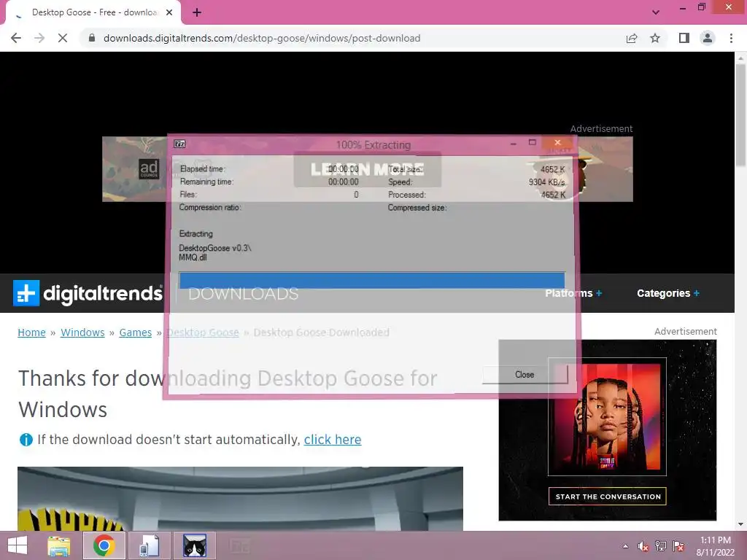Click the digitaltrends logo

click(88, 293)
